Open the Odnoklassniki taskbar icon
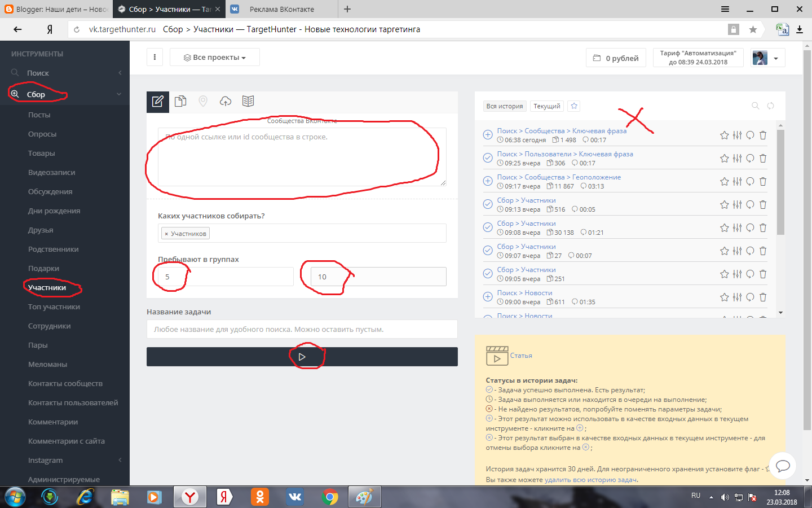Image resolution: width=812 pixels, height=508 pixels. coord(260,497)
